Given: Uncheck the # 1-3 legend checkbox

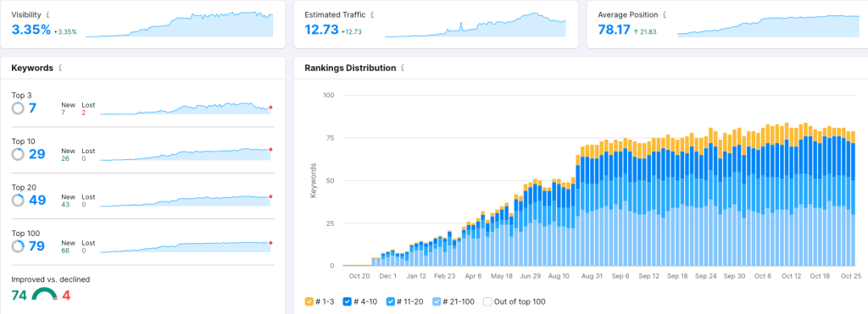Looking at the screenshot, I should [309, 302].
